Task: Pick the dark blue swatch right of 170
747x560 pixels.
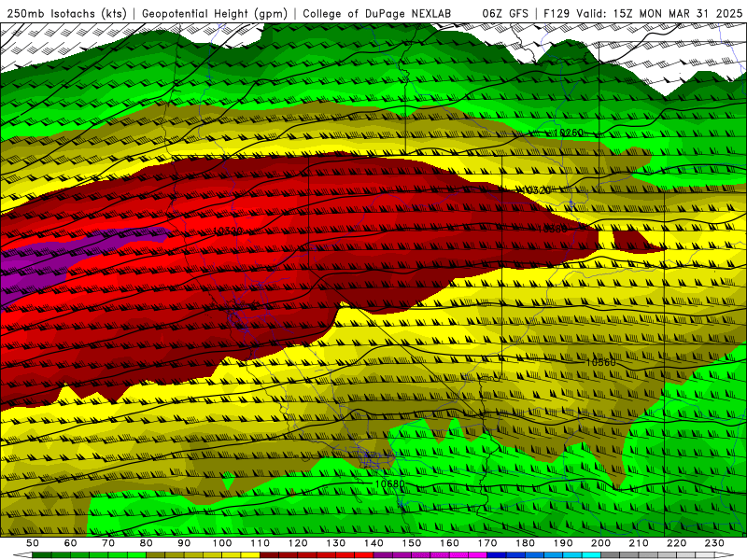Action: point(497,555)
